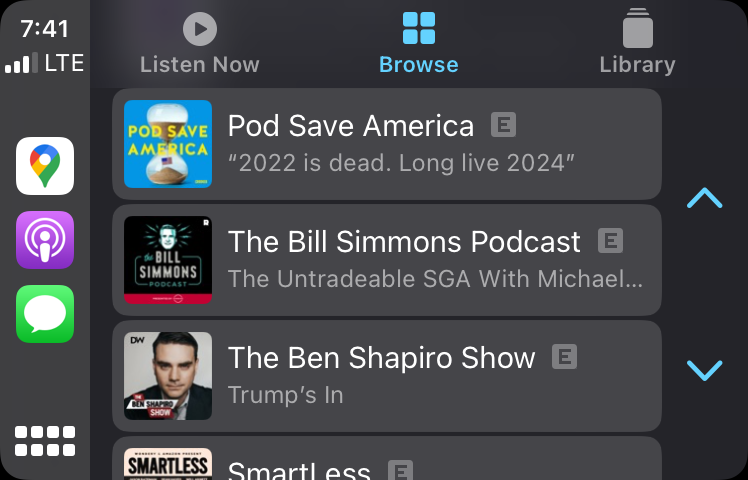This screenshot has height=480, width=748.
Task: Tap explicit badge beside The Bill Simmons Podcast
Action: click(x=610, y=240)
